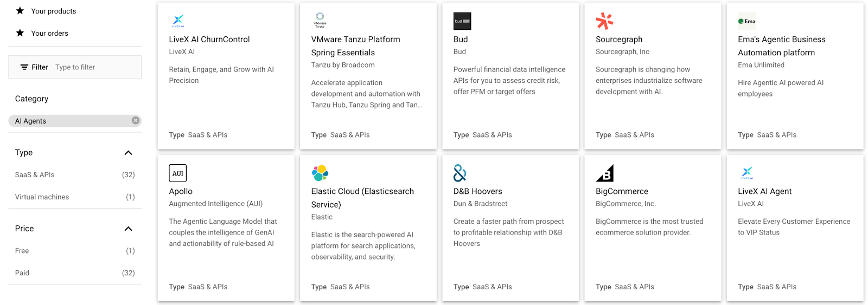The image size is (868, 305).
Task: Remove the AI Agents category chip
Action: 136,121
